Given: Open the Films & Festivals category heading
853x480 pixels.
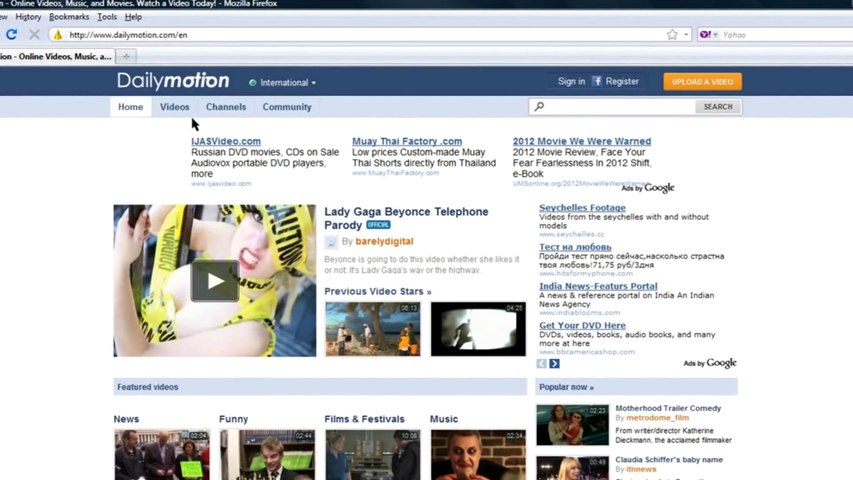Looking at the screenshot, I should click(x=364, y=419).
